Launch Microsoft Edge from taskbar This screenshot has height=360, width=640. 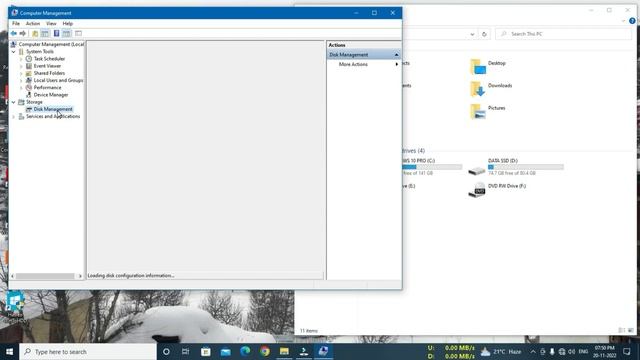pyautogui.click(x=245, y=351)
